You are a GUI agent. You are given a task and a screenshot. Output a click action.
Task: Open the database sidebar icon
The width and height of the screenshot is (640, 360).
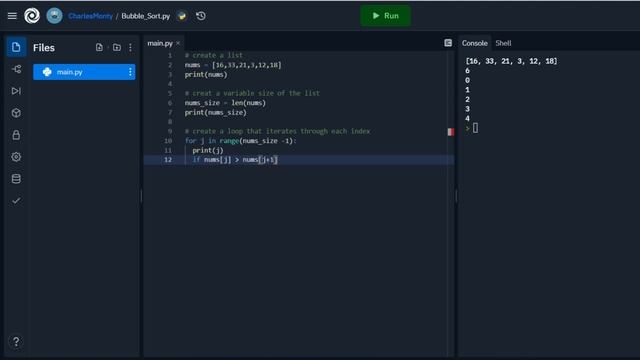(16, 179)
